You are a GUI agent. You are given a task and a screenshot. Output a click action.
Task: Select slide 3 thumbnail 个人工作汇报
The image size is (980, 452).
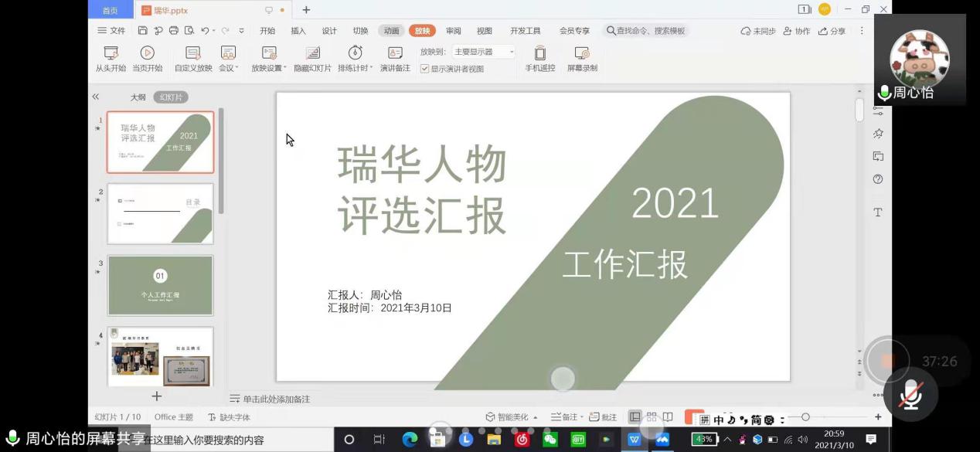tap(160, 285)
